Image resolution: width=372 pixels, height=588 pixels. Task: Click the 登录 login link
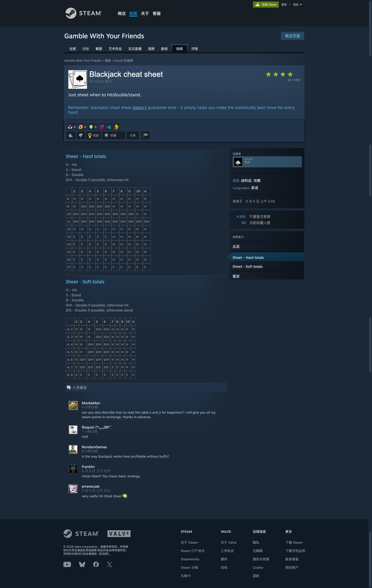(284, 5)
